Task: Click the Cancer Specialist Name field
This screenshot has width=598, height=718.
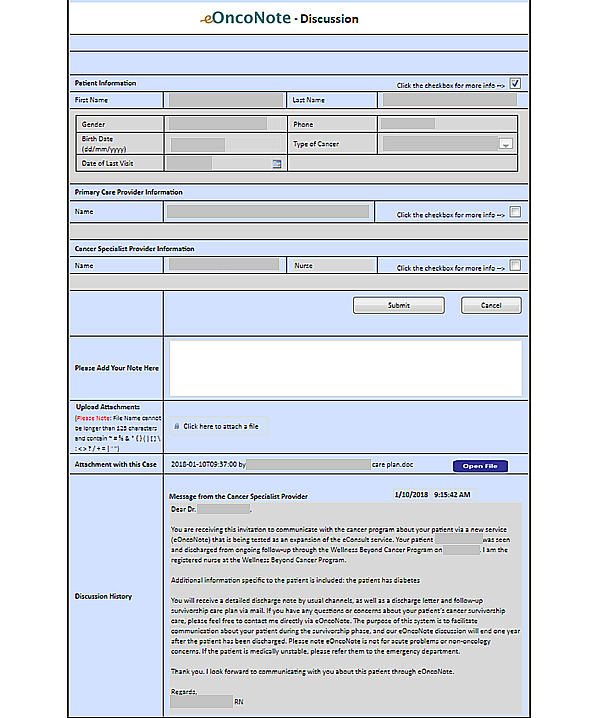Action: point(224,265)
